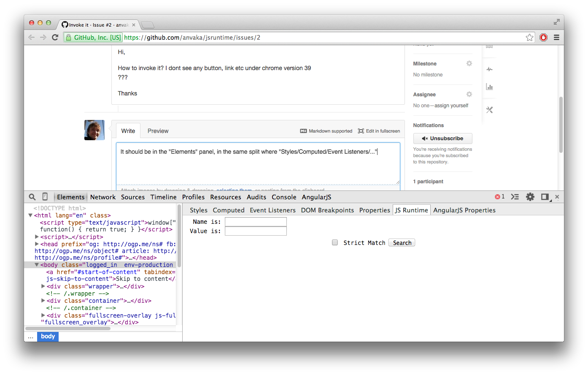588x375 pixels.
Task: Click the red error count indicator
Action: coord(500,197)
